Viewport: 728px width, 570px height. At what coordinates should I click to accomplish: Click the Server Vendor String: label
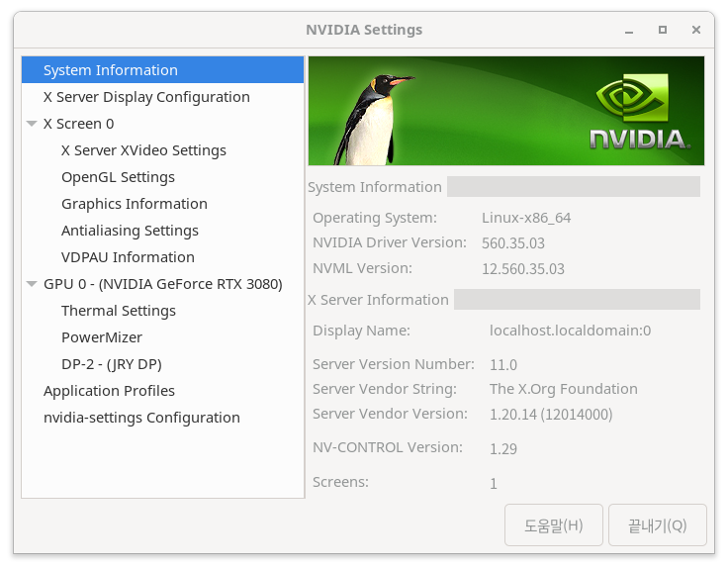[x=385, y=389]
